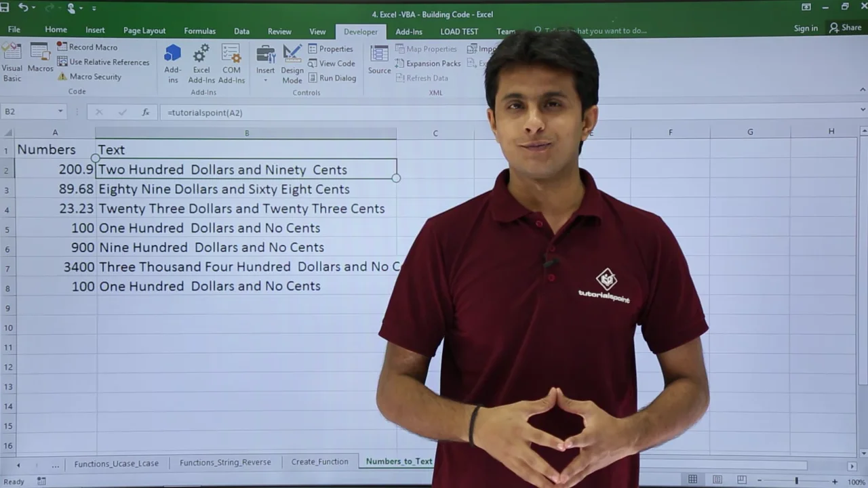Open the Macros dialog
868x488 pixels.
[x=40, y=58]
